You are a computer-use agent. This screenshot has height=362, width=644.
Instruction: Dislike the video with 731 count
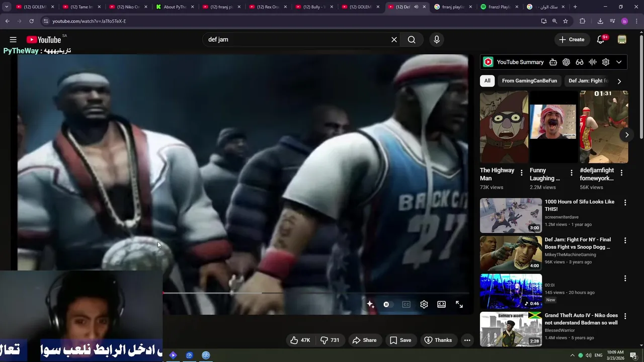[x=330, y=340]
